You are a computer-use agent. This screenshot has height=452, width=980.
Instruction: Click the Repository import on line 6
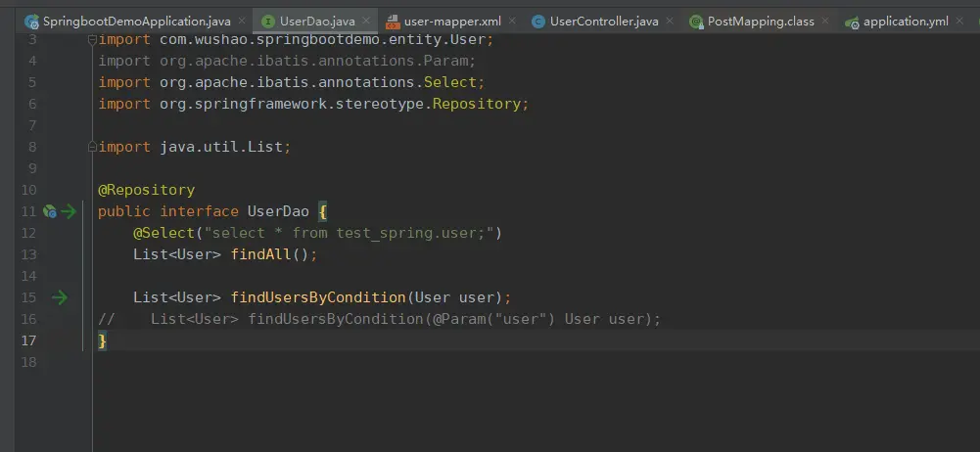(x=313, y=104)
